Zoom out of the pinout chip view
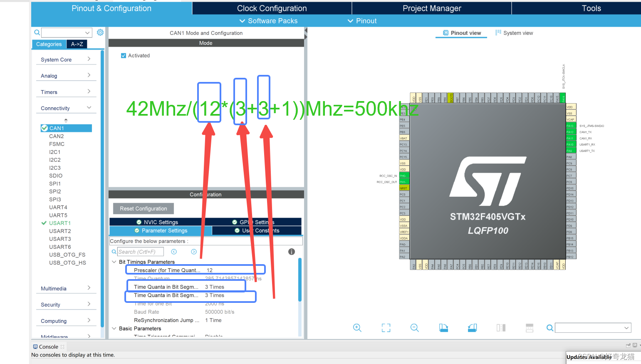Screen dimensions: 641x364 pyautogui.click(x=414, y=328)
